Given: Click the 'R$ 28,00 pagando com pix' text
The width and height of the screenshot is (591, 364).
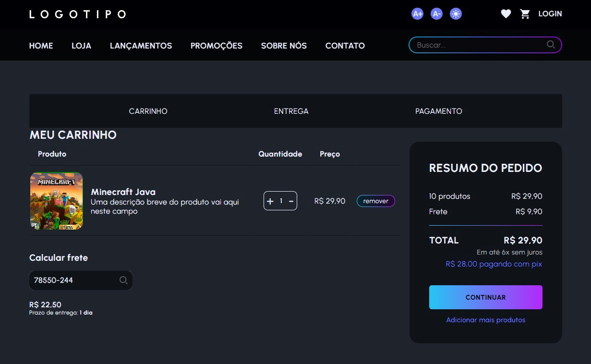Looking at the screenshot, I should coord(494,264).
